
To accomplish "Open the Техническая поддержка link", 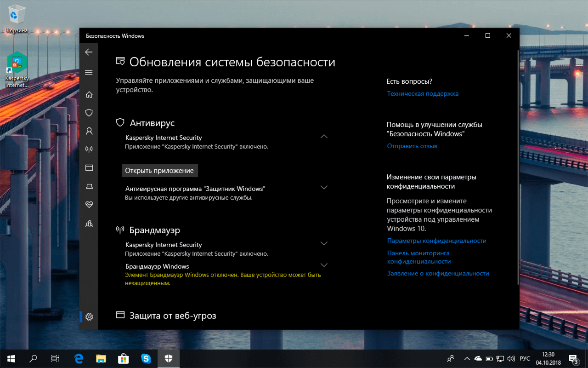I will click(422, 93).
